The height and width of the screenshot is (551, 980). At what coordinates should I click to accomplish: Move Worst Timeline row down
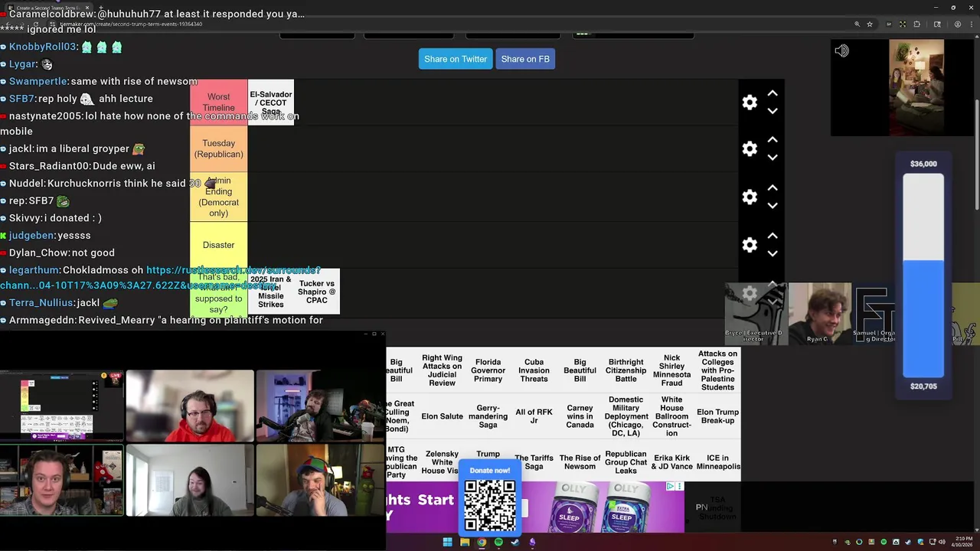[773, 111]
